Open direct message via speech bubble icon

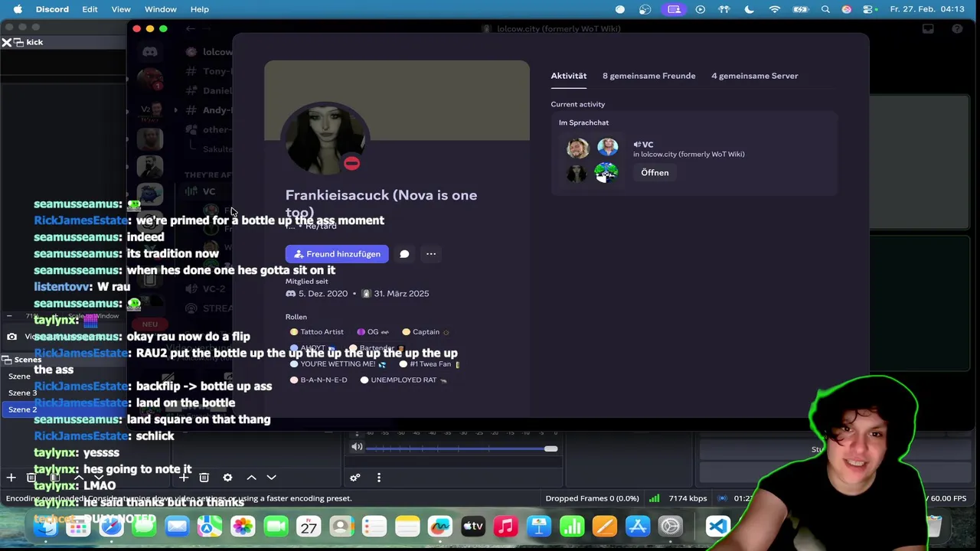pyautogui.click(x=404, y=254)
